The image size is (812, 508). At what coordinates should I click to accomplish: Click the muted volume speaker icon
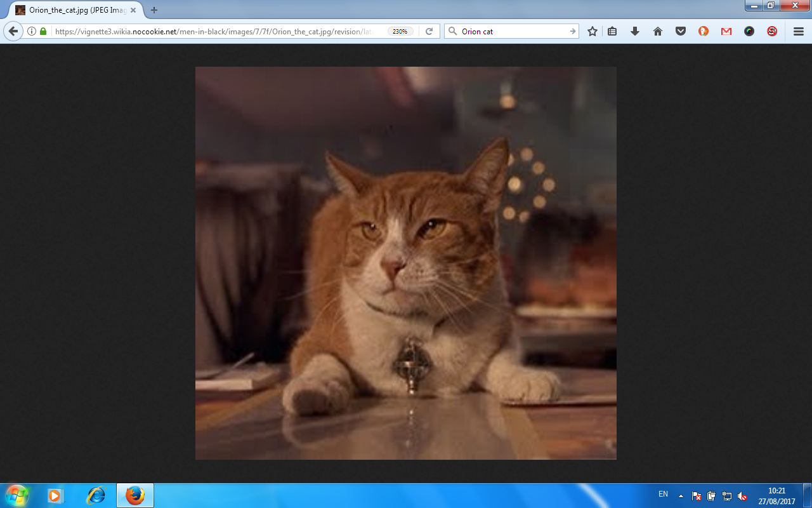(742, 496)
